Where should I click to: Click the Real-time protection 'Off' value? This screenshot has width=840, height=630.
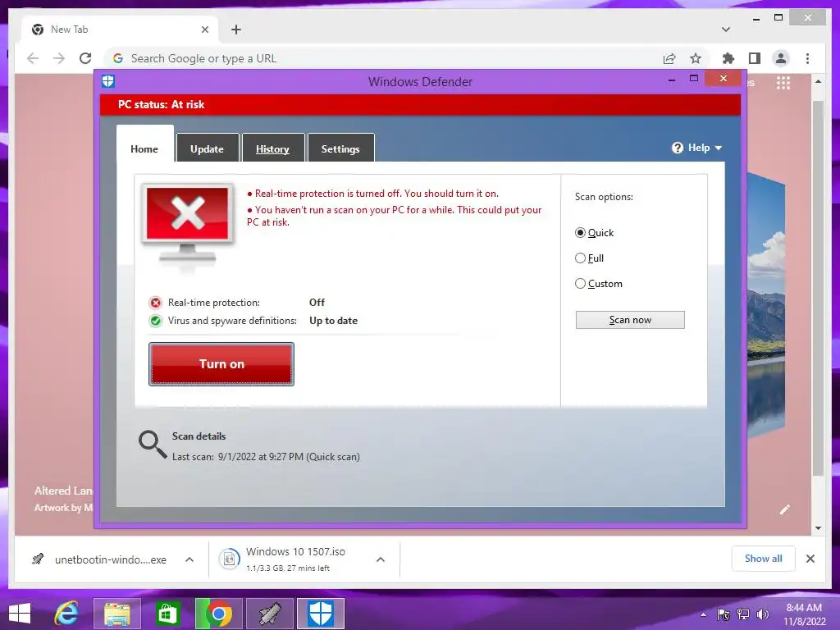(x=317, y=303)
